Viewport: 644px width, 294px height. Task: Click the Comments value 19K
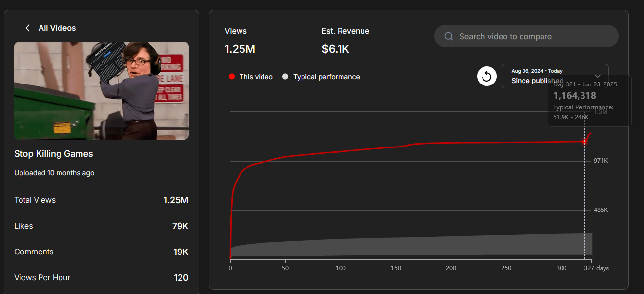pyautogui.click(x=181, y=252)
